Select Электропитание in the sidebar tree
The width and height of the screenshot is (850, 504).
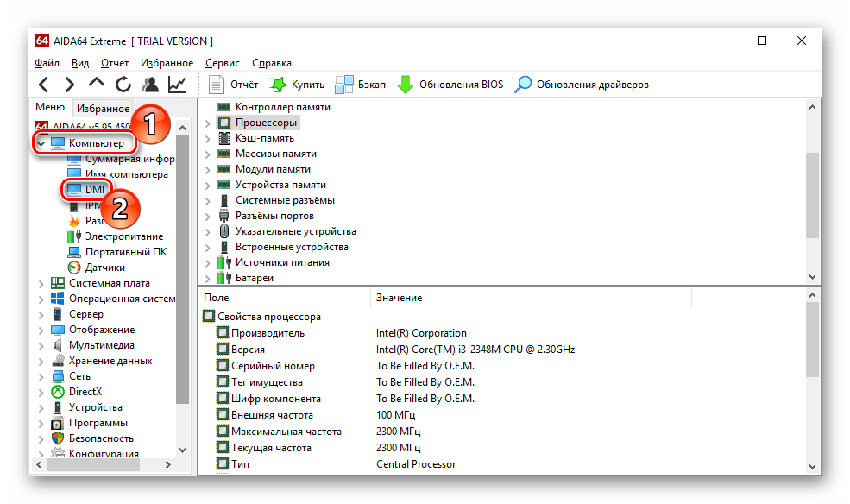pyautogui.click(x=123, y=236)
